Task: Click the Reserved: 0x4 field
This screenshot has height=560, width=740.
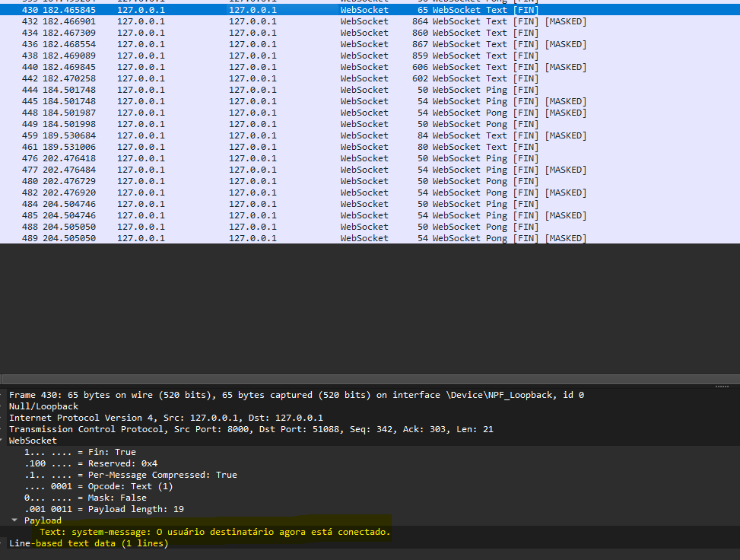Action: point(91,463)
